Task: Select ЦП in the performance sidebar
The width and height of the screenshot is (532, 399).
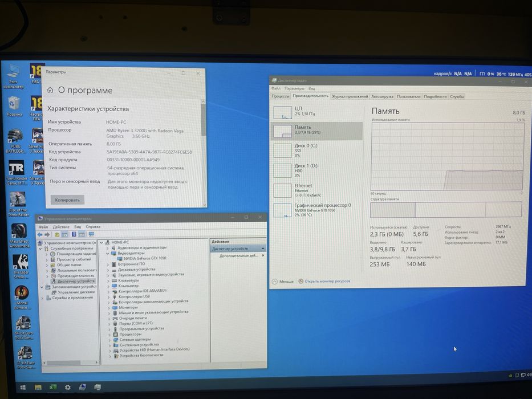Action: tap(316, 112)
